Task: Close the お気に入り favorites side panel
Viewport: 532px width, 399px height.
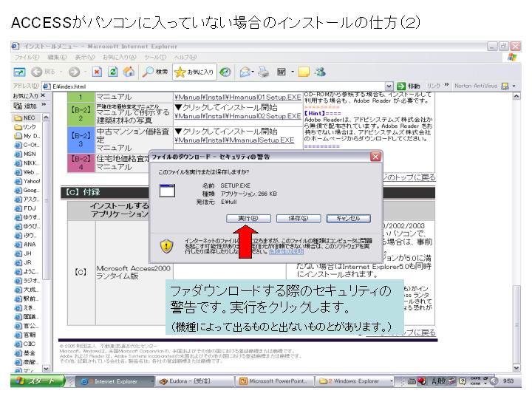Action: (42, 95)
